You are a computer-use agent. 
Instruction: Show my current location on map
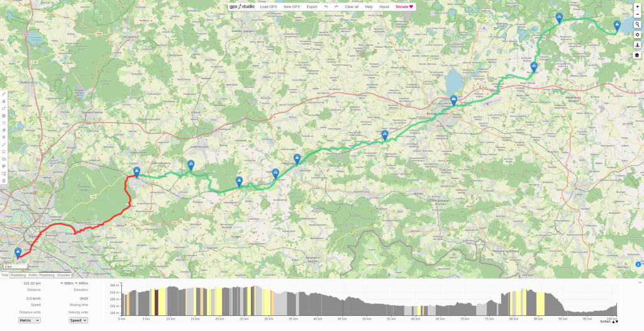[637, 35]
